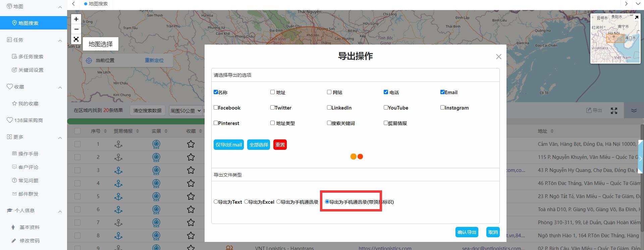Collapse the overview minimap with arrow icon
This screenshot has height=250, width=644.
(636, 17)
